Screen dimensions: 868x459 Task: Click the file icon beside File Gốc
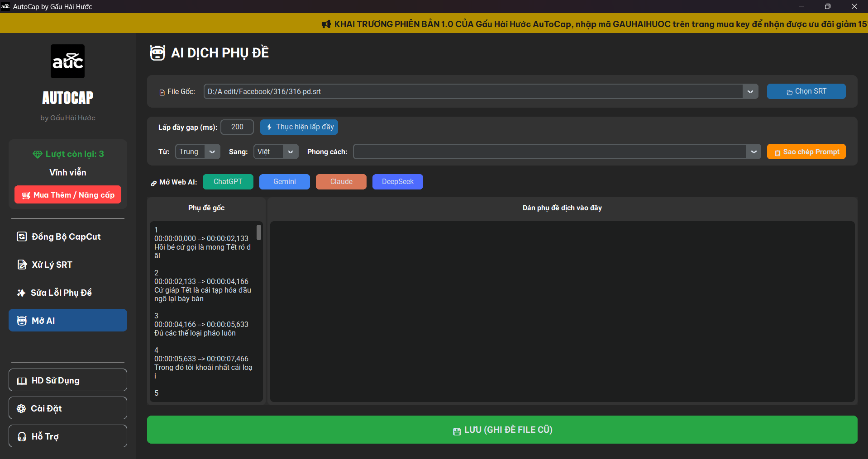pyautogui.click(x=162, y=92)
